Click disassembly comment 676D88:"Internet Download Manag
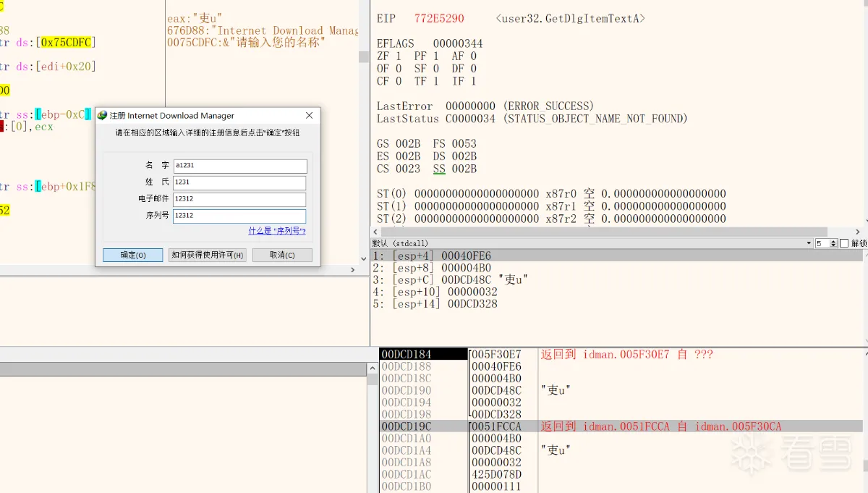868x493 pixels. pos(263,30)
